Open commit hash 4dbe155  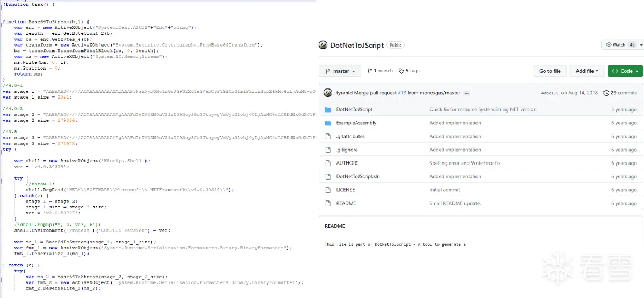(549, 93)
